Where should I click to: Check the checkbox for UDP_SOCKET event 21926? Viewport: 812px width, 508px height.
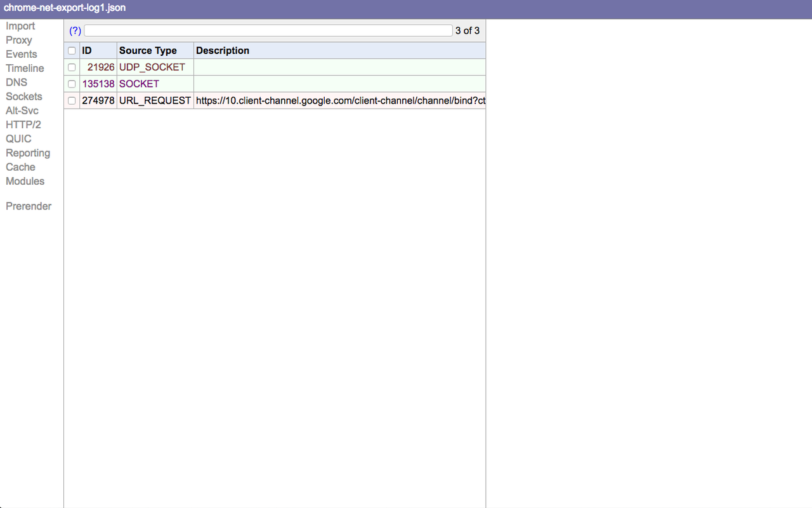click(x=71, y=67)
